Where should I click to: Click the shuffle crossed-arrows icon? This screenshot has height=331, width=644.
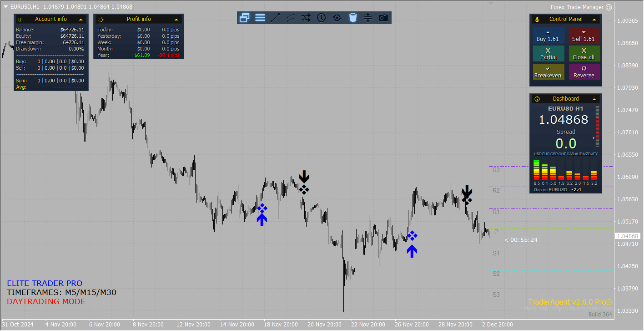(x=306, y=18)
